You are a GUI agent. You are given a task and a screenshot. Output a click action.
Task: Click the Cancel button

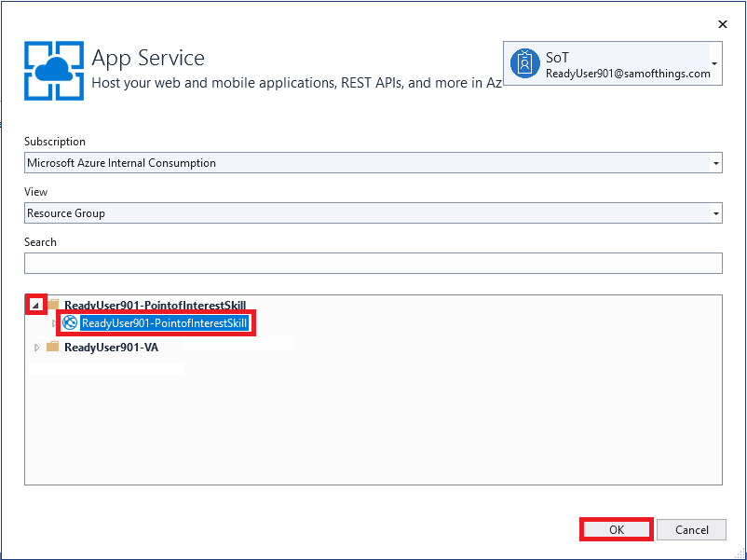[x=691, y=529]
